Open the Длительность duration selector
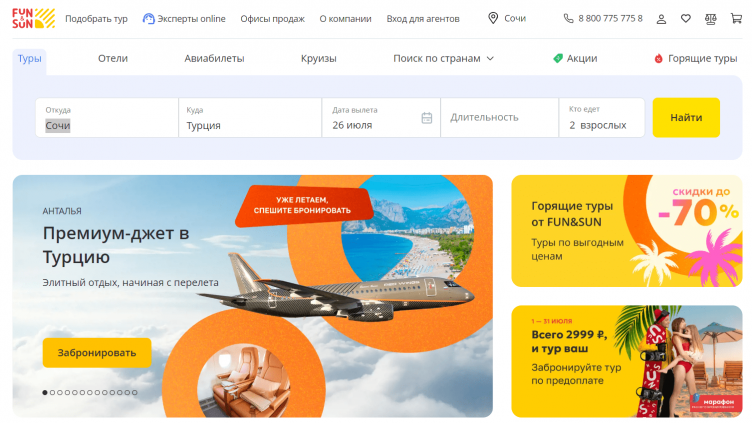752x423 pixels. [499, 118]
